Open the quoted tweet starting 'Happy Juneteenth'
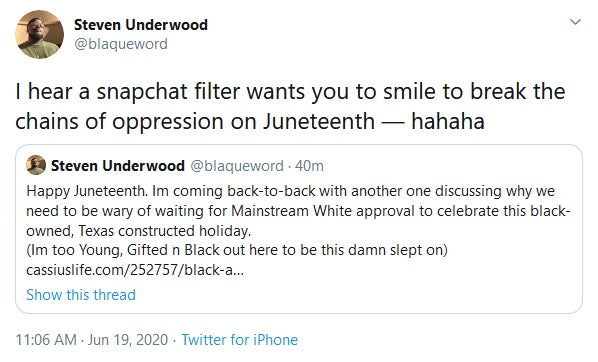Viewport: 598px width, 362px height. click(299, 229)
